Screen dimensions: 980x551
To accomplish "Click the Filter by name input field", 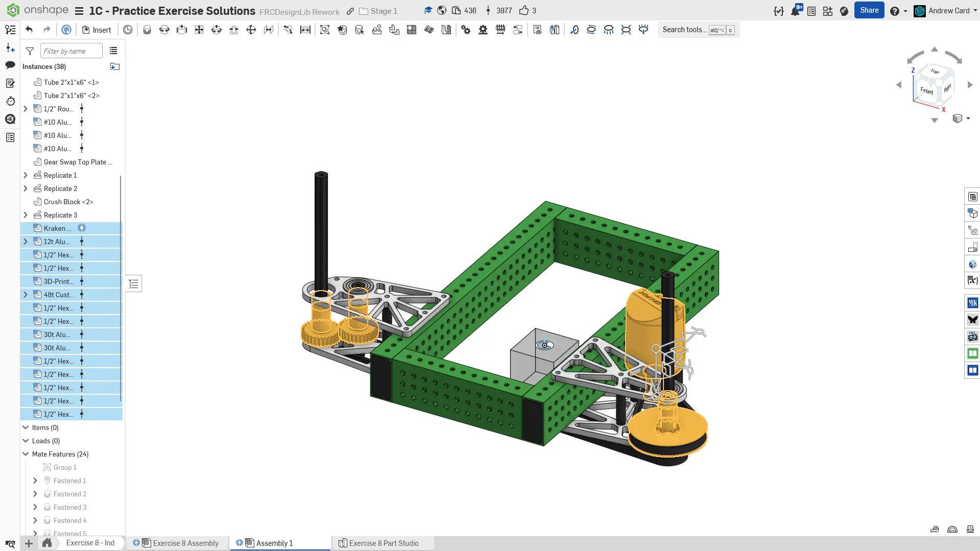I will tap(71, 51).
